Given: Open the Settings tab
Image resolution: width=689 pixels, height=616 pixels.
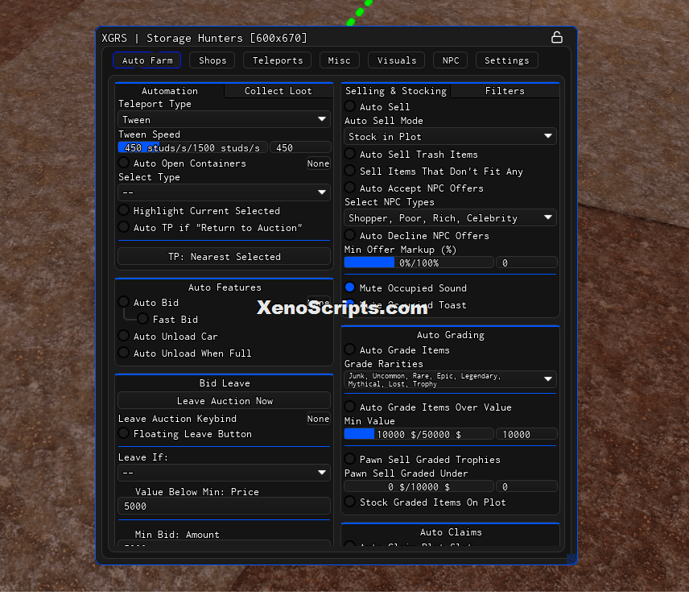Looking at the screenshot, I should 506,60.
